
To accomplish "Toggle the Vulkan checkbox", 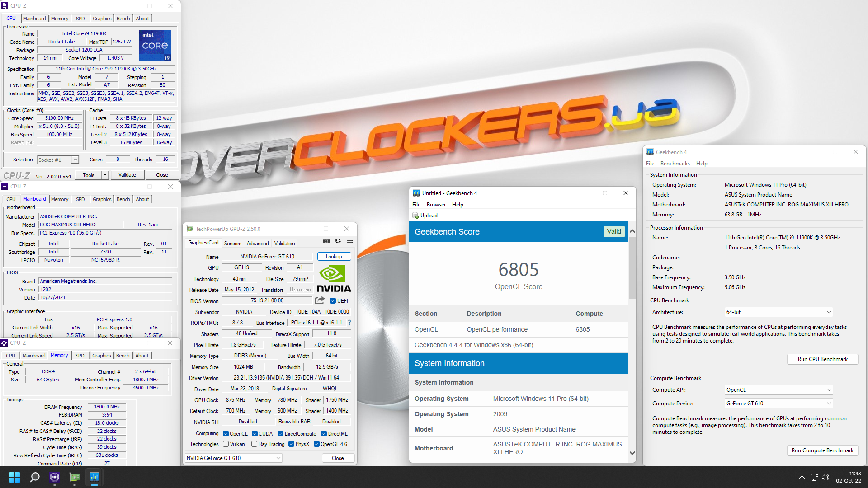I will click(226, 444).
